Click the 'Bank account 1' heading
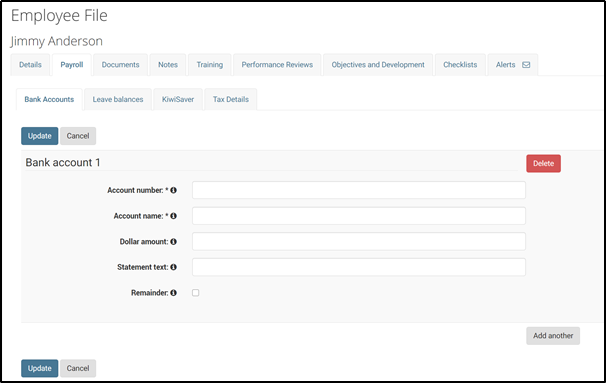 (x=63, y=163)
